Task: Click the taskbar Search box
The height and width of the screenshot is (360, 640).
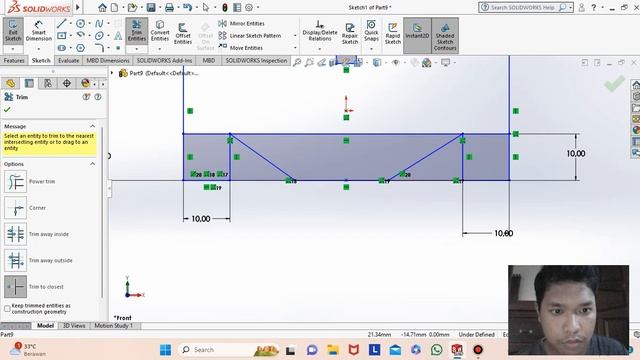Action: pyautogui.click(x=229, y=350)
